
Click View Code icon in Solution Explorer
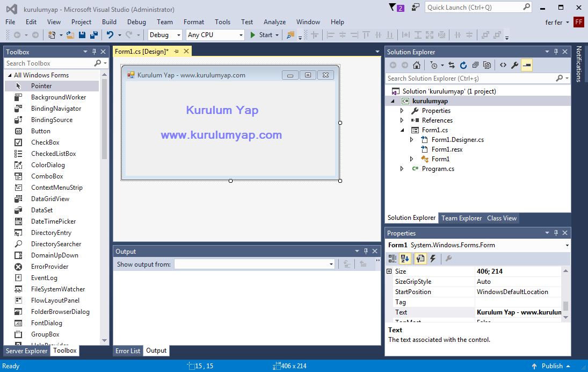pos(503,66)
